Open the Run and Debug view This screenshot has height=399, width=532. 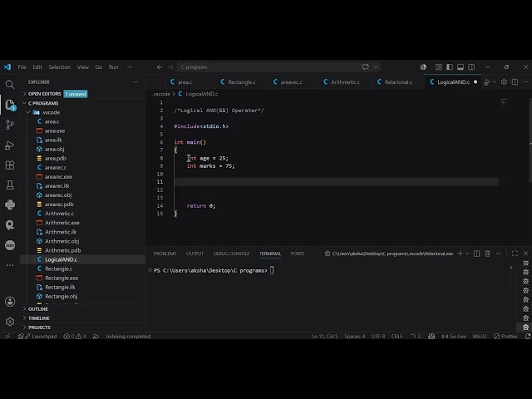10,145
